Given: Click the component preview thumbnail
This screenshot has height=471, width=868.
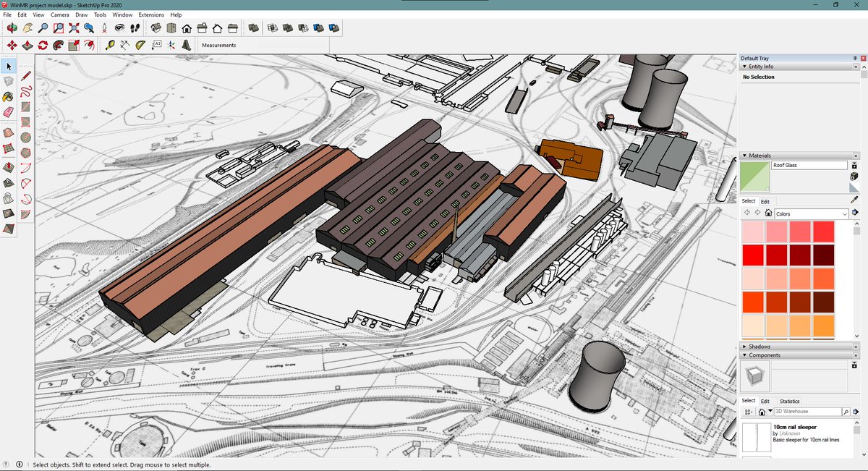Looking at the screenshot, I should click(754, 376).
